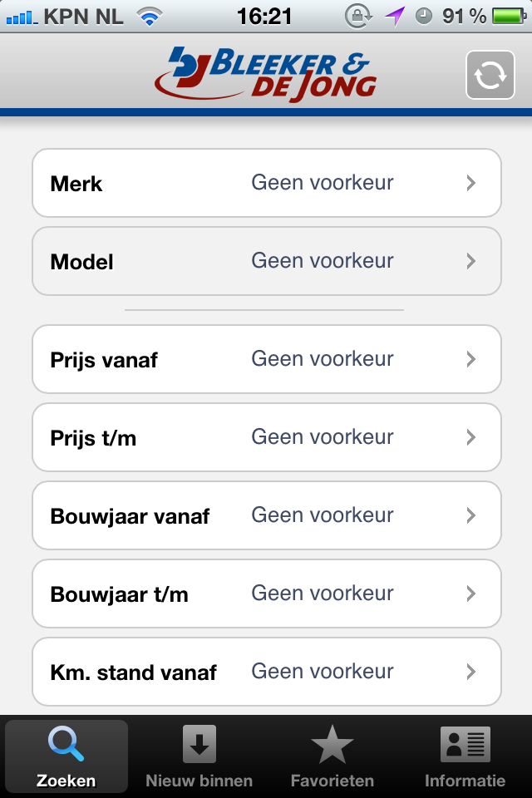Switch to the Favorieten tab label
Image resolution: width=532 pixels, height=798 pixels.
[x=332, y=781]
